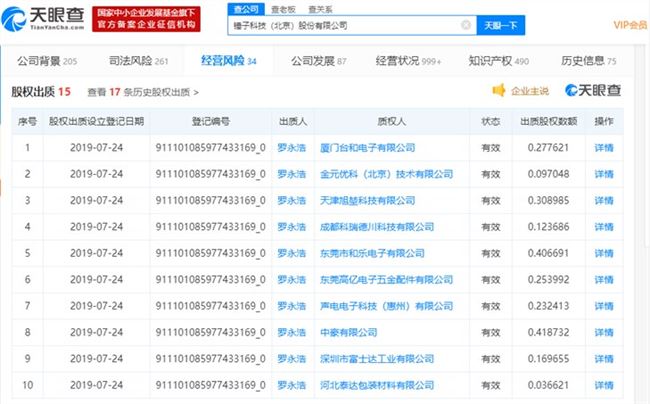Open 罗永浩 link in row 10

(292, 385)
